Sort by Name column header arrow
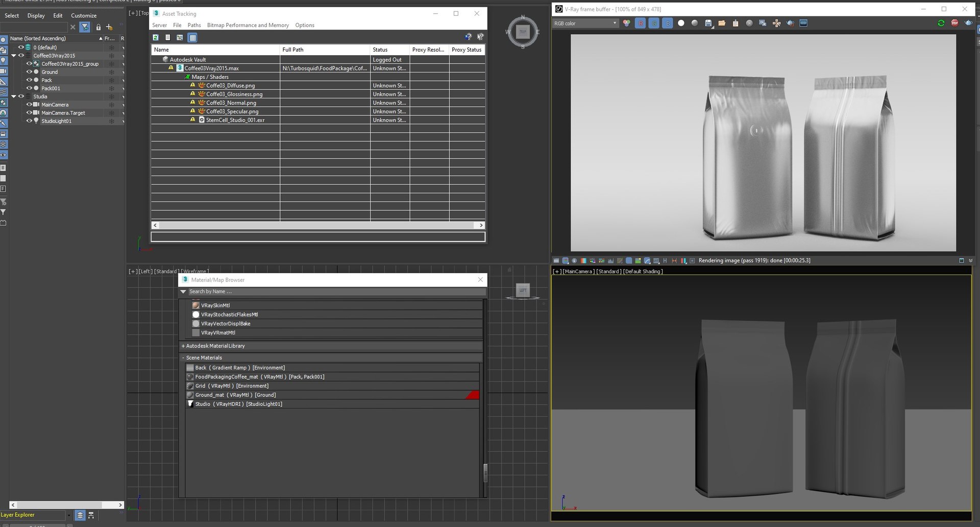This screenshot has height=527, width=980. 101,38
